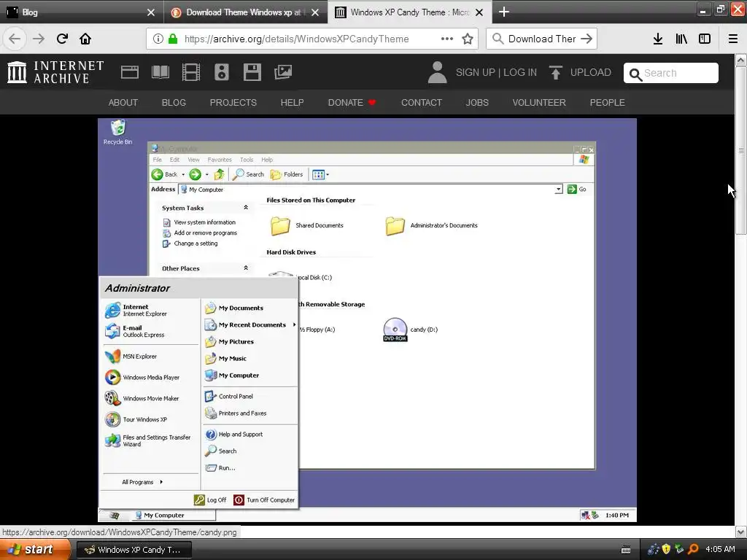Open the DONATE menu item
This screenshot has height=560, width=747.
(351, 102)
